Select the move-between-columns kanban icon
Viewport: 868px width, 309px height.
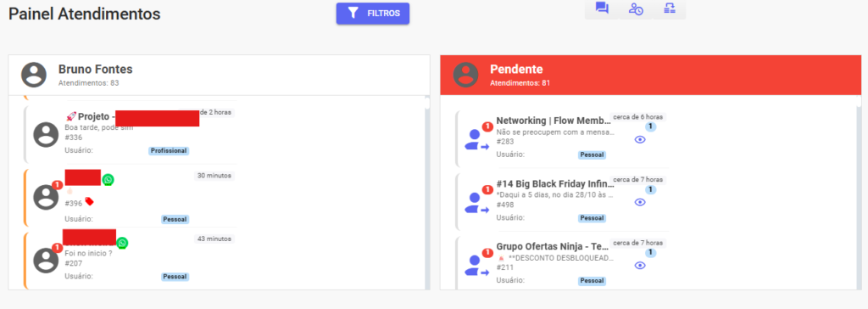pyautogui.click(x=670, y=8)
